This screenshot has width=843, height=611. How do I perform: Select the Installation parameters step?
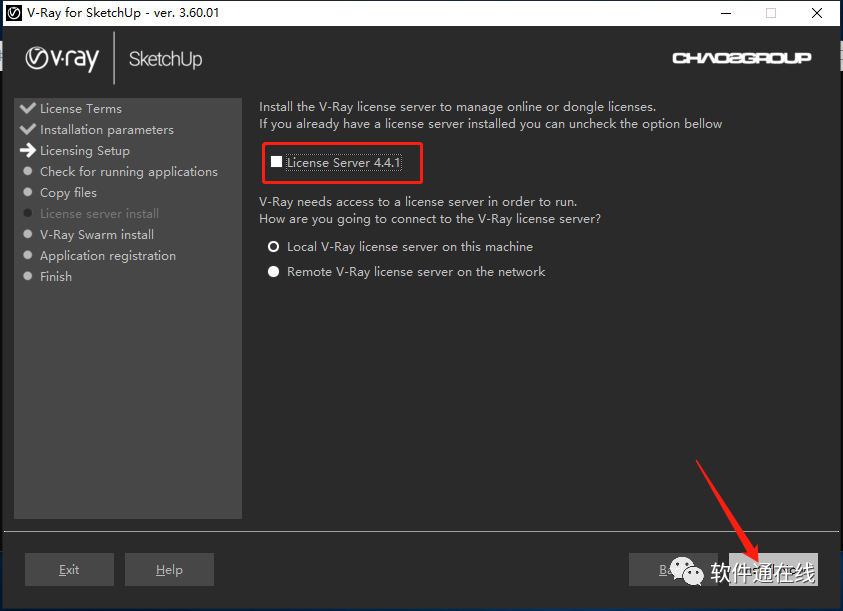tap(107, 130)
